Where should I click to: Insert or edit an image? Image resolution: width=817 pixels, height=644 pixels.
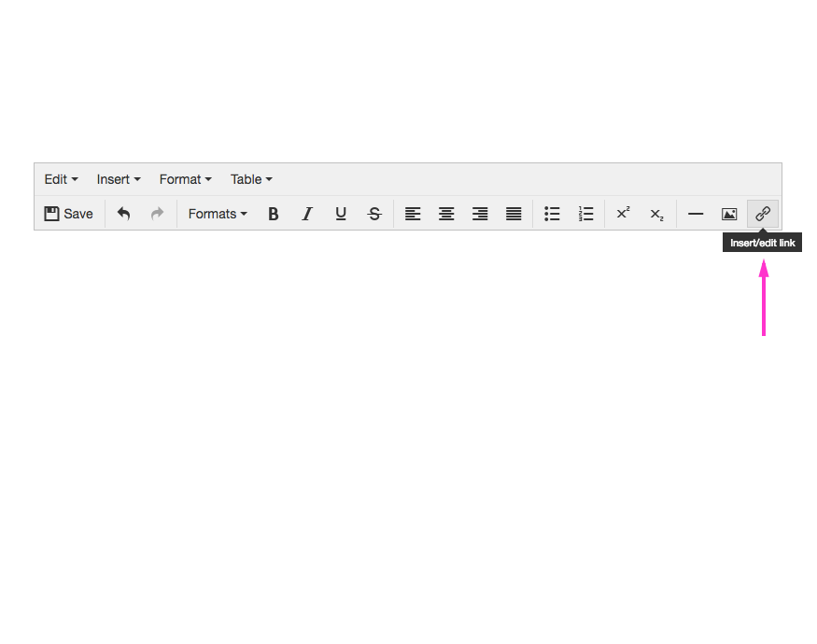[x=729, y=214]
